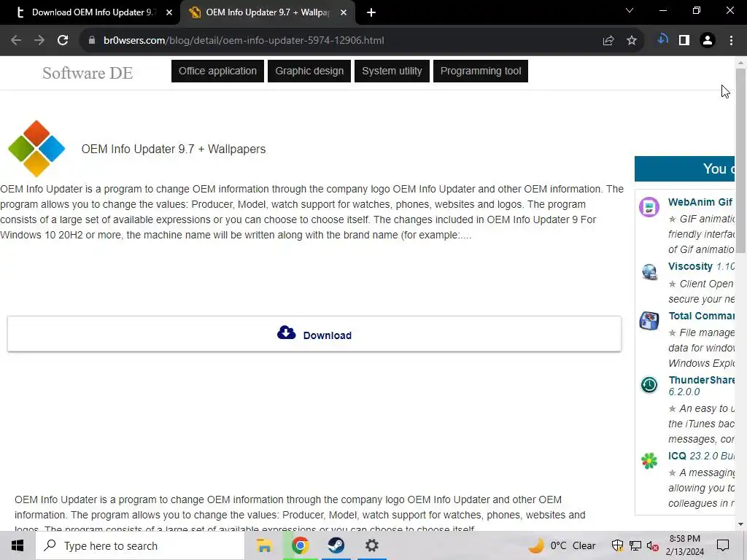The image size is (747, 560).
Task: Click the address bar URL
Action: 244,41
